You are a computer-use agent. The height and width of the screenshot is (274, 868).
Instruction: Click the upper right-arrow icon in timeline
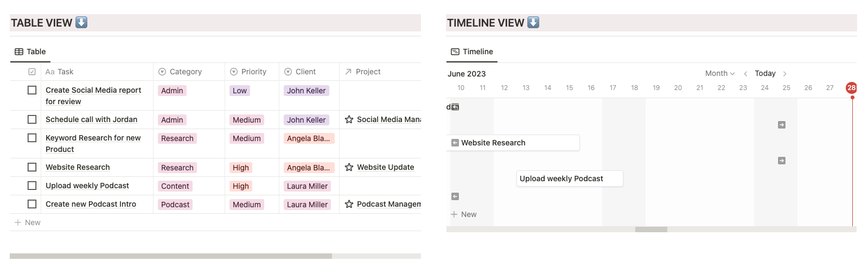782,125
